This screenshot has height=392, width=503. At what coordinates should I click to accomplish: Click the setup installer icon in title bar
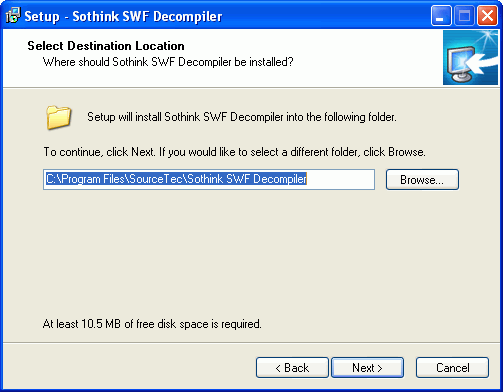13,16
